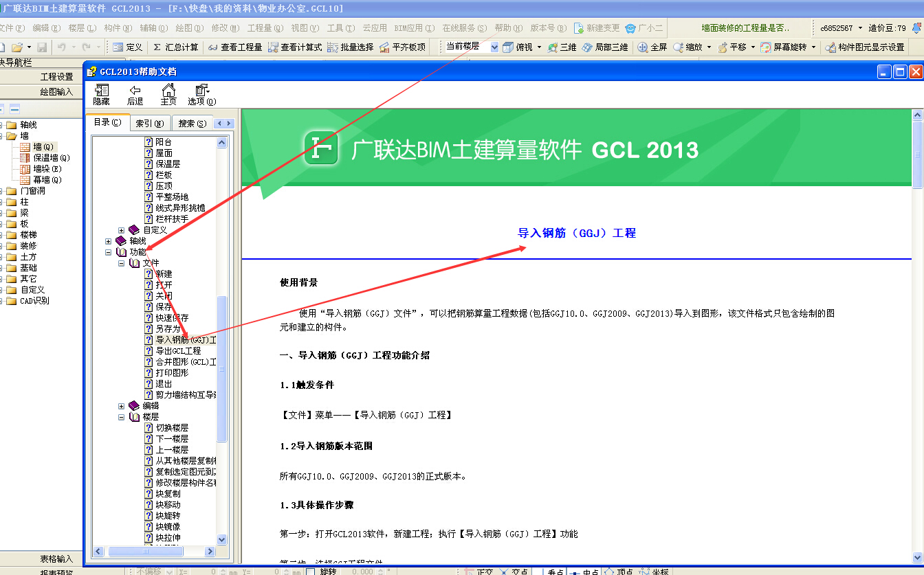The width and height of the screenshot is (924, 575).
Task: Open the 帮助(H) menu
Action: pos(508,28)
